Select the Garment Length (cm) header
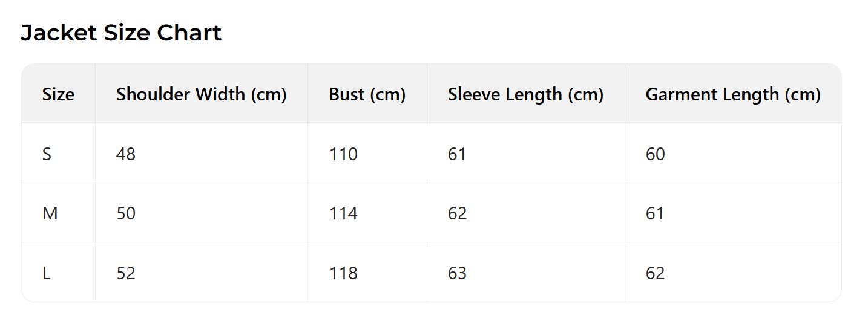The height and width of the screenshot is (324, 868). coord(732,94)
